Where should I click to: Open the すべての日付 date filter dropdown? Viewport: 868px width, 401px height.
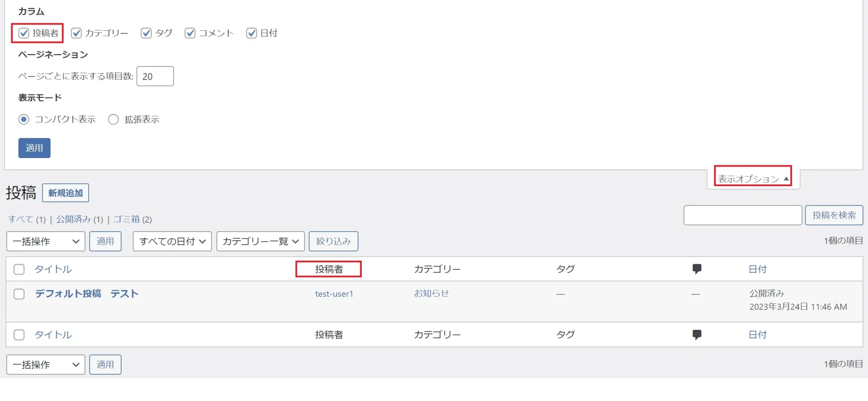(x=172, y=241)
